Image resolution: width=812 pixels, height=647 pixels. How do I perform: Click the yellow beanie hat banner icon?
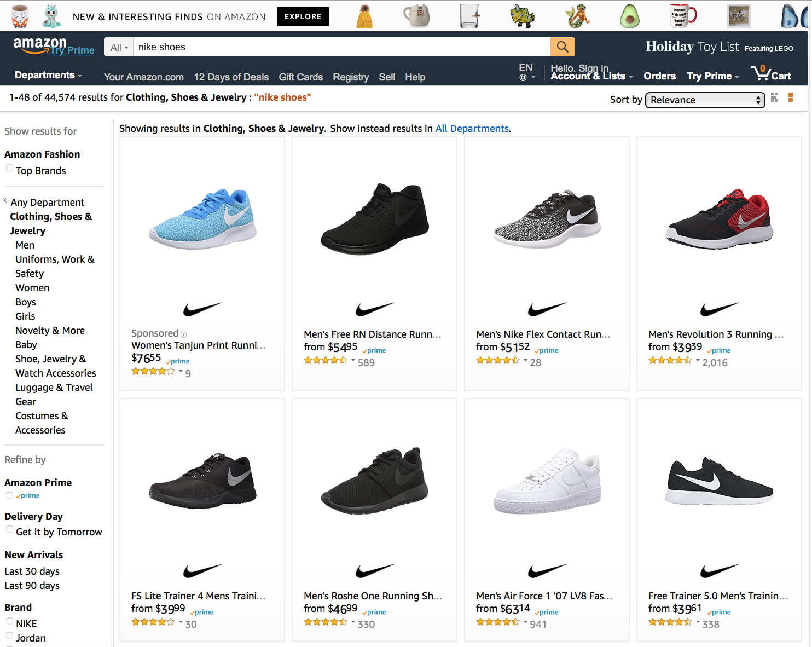[364, 16]
